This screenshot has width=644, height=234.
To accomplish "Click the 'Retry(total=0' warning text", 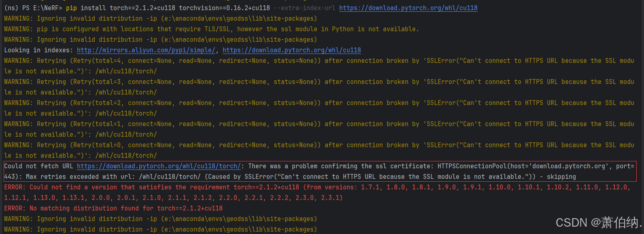I will pos(97,145).
